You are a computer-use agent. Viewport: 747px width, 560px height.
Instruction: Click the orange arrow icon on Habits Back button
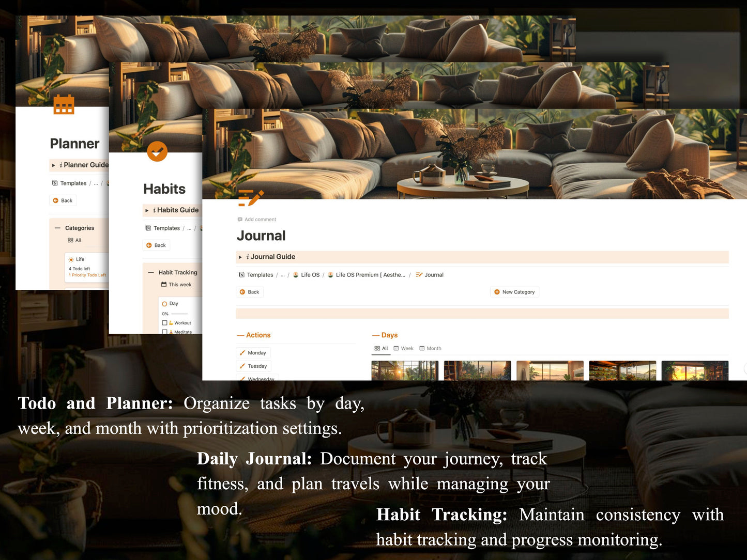tap(149, 245)
